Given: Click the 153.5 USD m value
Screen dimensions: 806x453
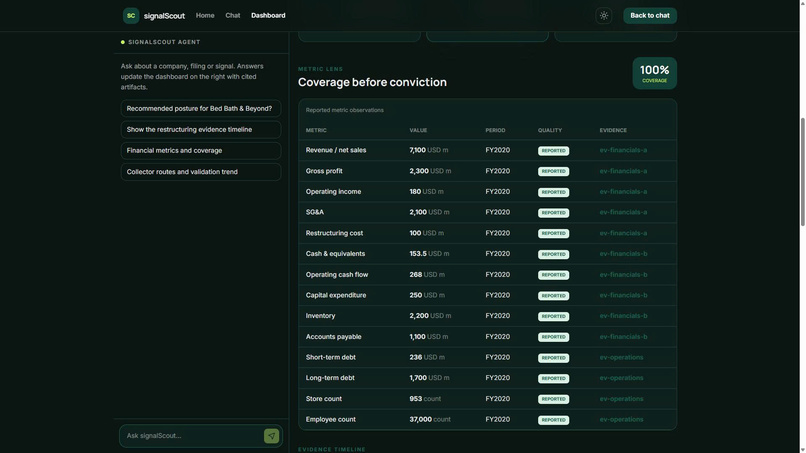Looking at the screenshot, I should (429, 253).
